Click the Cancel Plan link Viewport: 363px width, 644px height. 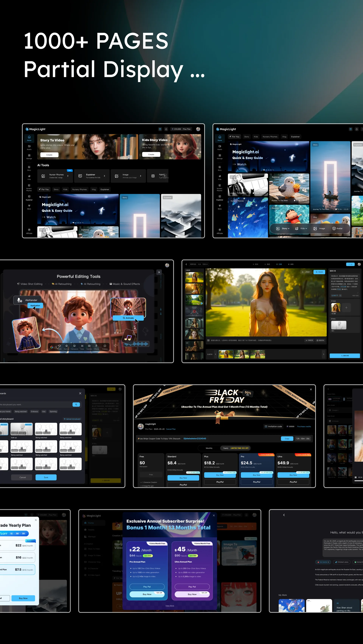pyautogui.click(x=171, y=429)
